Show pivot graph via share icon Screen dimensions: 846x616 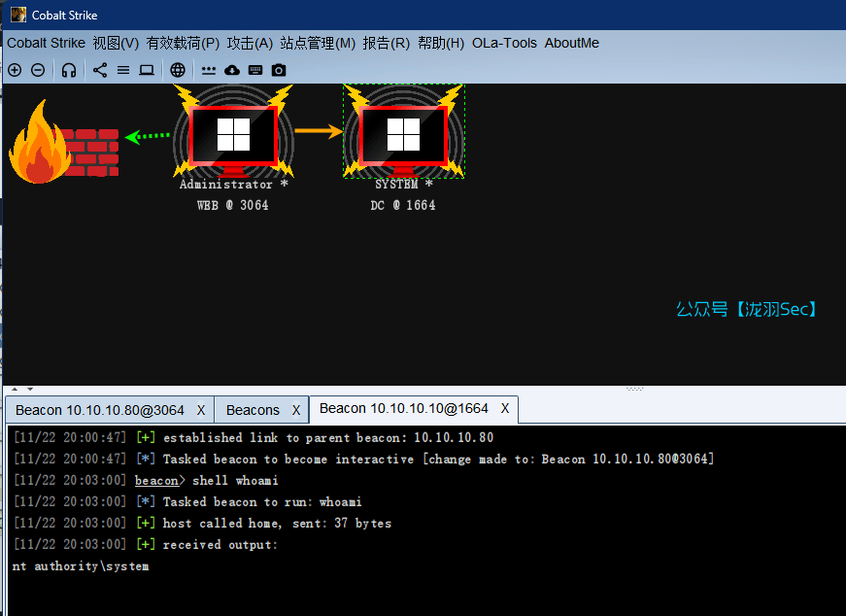click(100, 70)
